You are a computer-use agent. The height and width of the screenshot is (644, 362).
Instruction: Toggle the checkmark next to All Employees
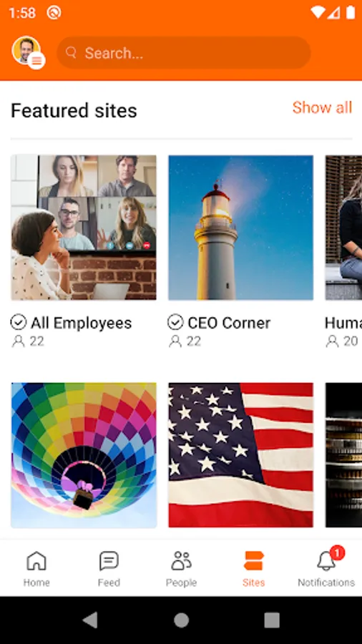[x=19, y=323]
